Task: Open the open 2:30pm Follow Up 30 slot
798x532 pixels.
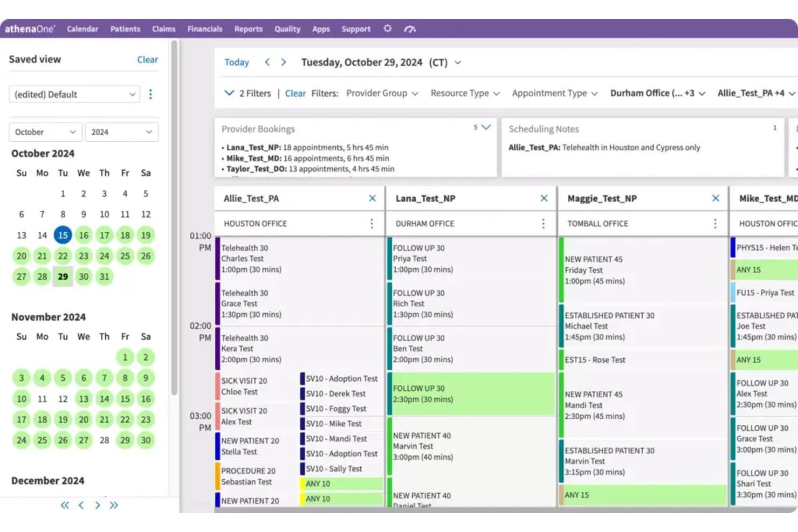Action: (471, 393)
